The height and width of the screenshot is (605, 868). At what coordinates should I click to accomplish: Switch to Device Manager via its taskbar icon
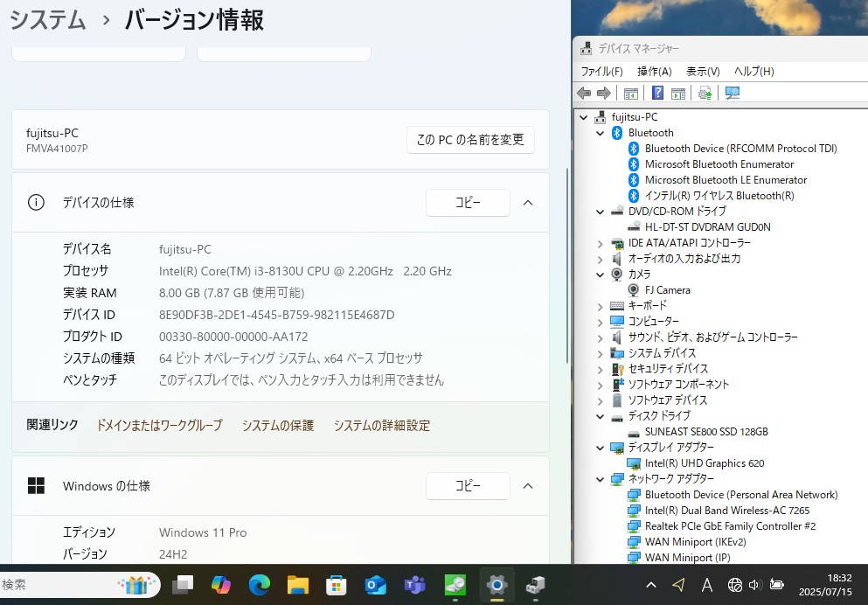pyautogui.click(x=535, y=585)
